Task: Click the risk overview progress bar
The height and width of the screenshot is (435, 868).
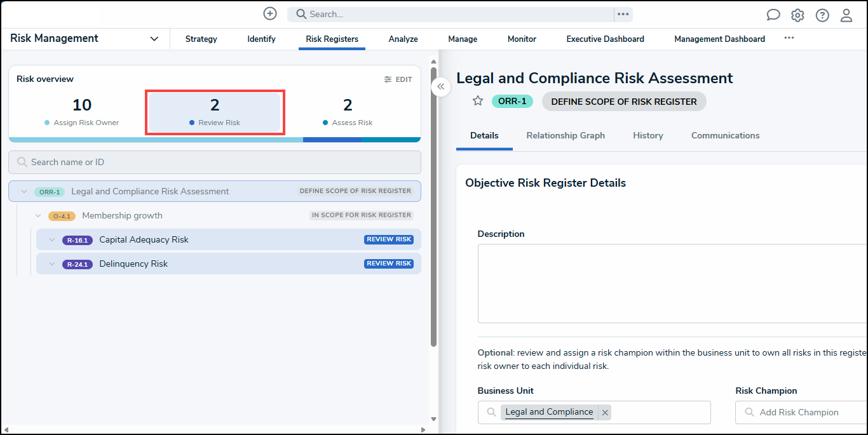Action: click(x=215, y=140)
